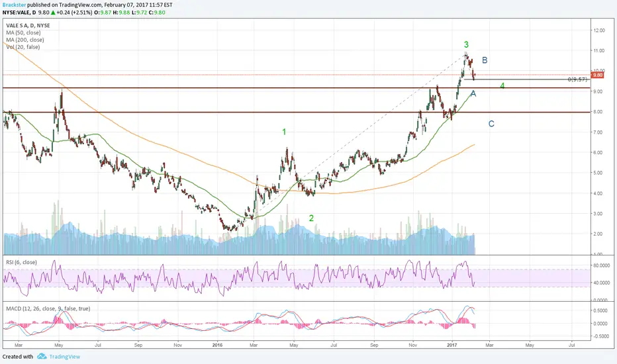The image size is (617, 364).
Task: Click the published on TradingView.com text
Action: 65,5
